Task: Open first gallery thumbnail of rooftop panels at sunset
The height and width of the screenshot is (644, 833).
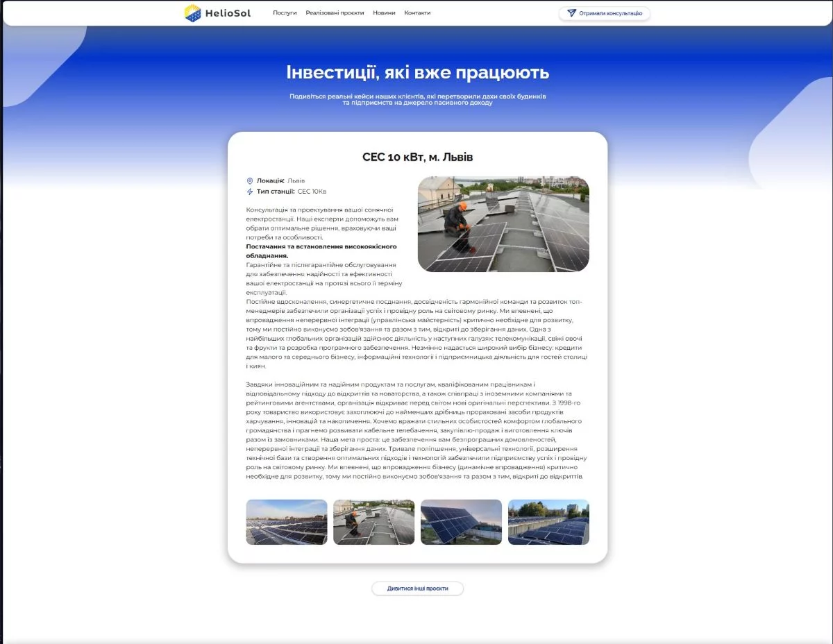Action: (287, 522)
